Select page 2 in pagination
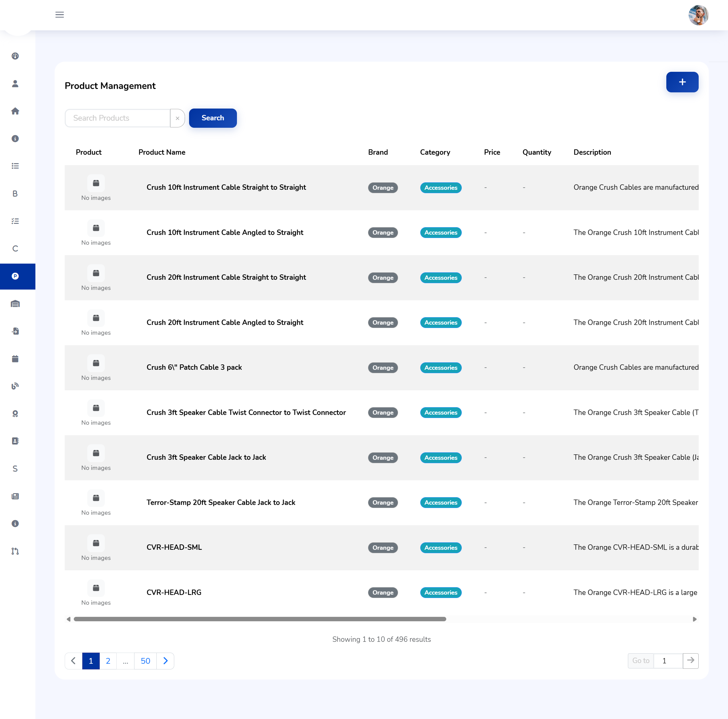728x719 pixels. click(108, 661)
